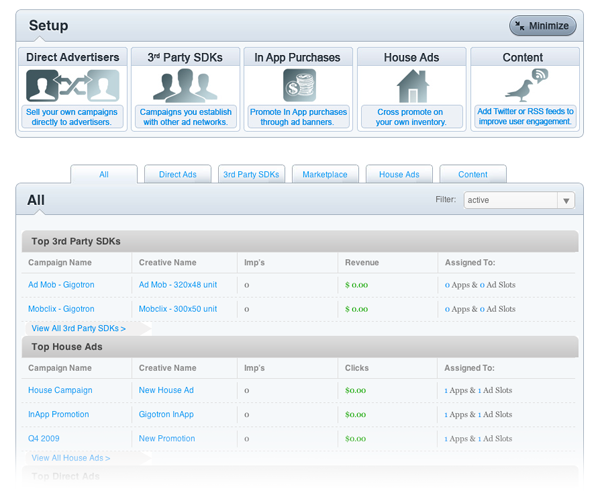Open the Q4 2009 campaign

point(46,438)
